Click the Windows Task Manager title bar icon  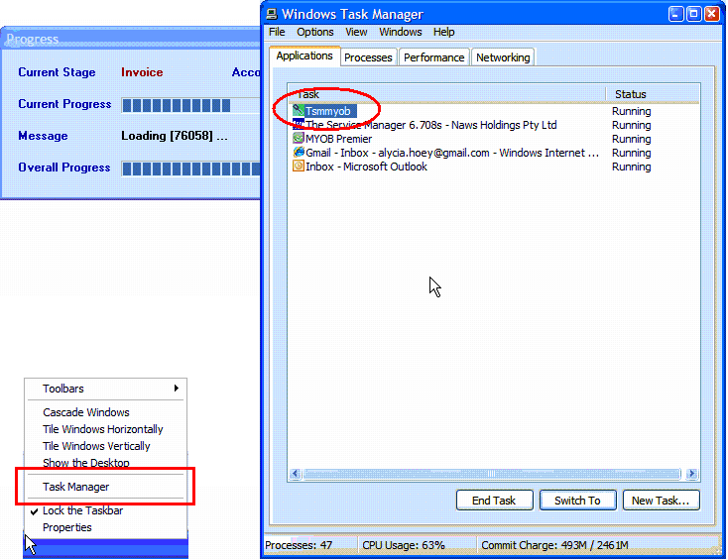tap(271, 14)
